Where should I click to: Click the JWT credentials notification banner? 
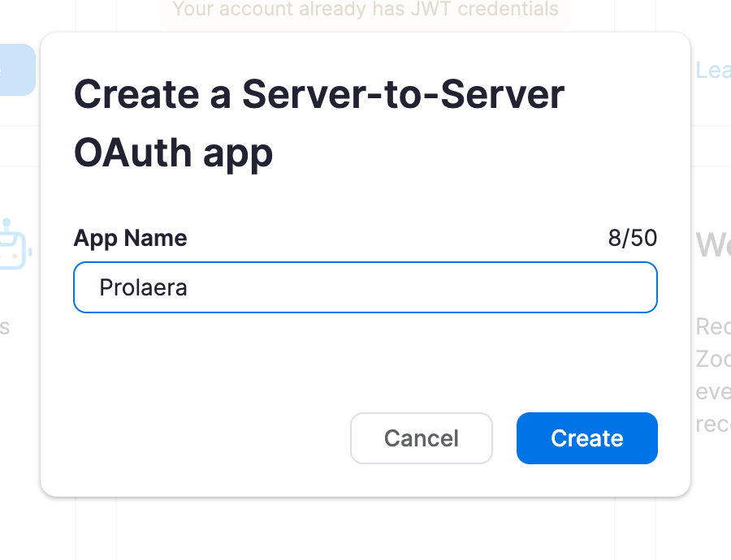click(365, 10)
